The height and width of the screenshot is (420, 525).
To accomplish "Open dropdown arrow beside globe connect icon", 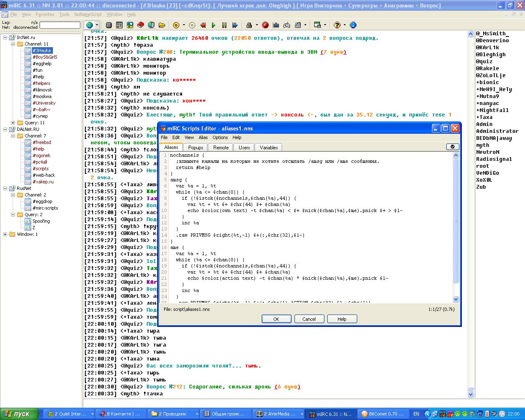I will click(x=97, y=25).
